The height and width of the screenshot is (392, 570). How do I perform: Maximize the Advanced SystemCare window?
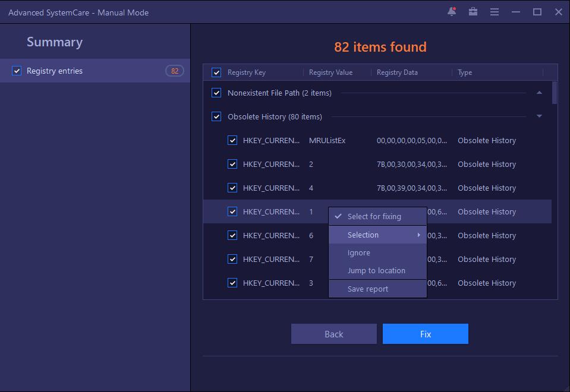pos(537,12)
